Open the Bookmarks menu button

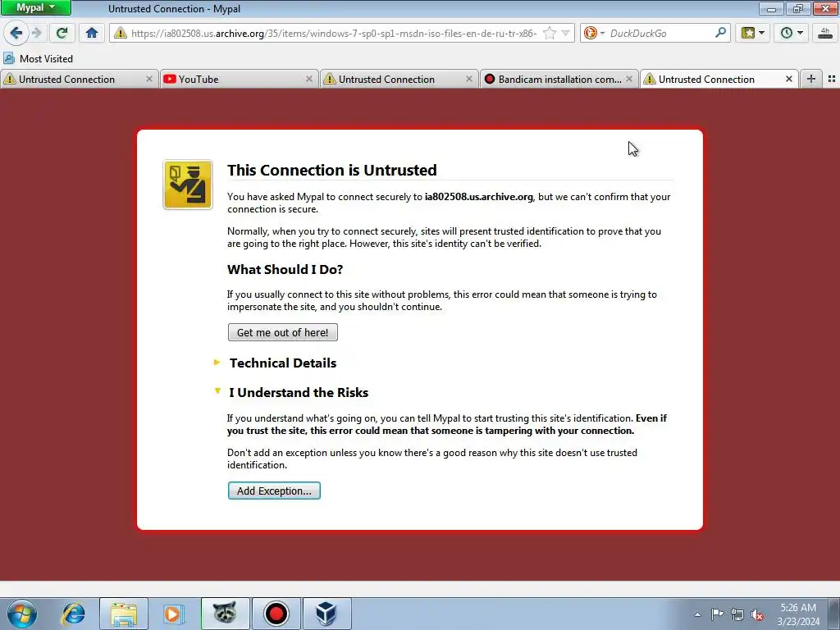coord(752,33)
